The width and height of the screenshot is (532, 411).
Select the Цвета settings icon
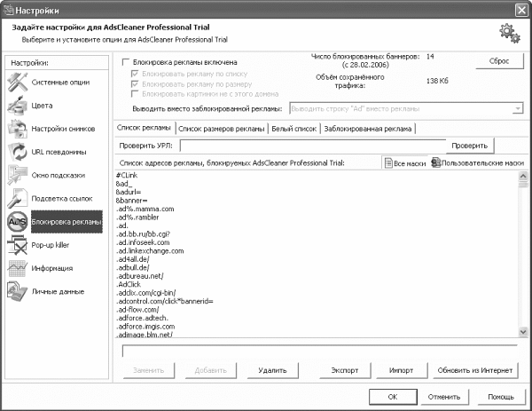click(x=18, y=105)
